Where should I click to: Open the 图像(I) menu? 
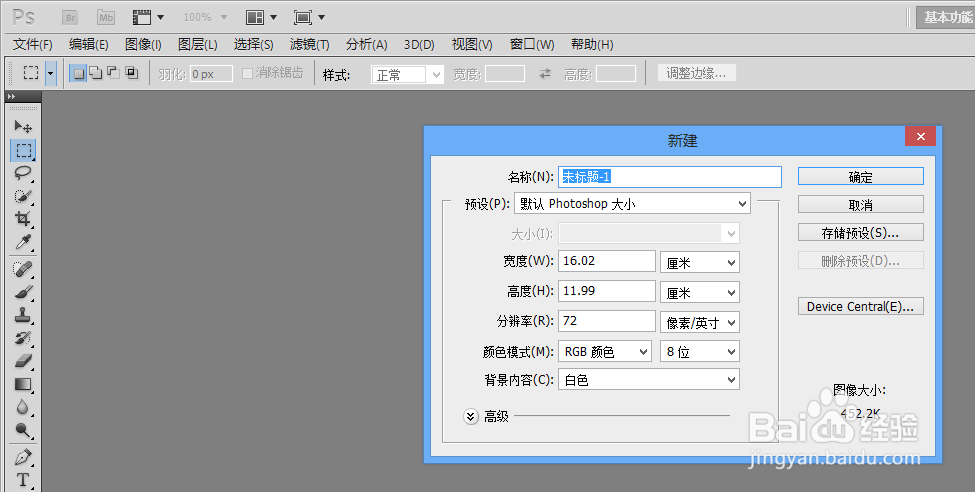pyautogui.click(x=143, y=45)
